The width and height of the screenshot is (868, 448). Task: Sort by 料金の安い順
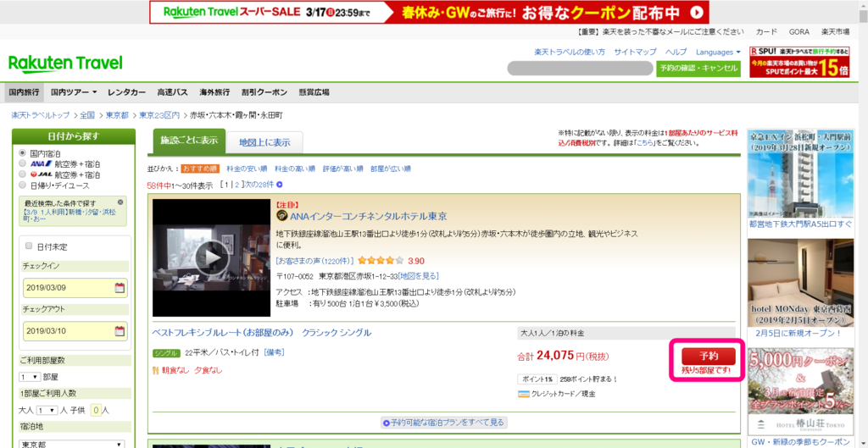point(247,169)
